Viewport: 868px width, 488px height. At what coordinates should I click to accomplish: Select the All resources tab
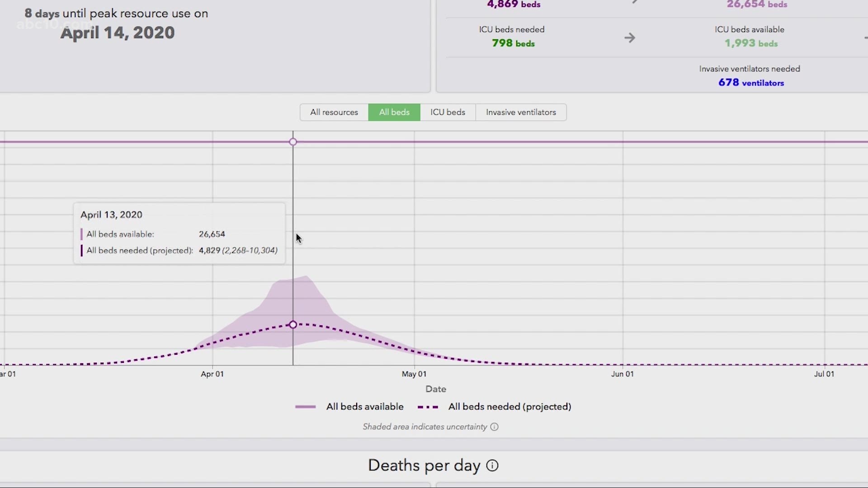(x=334, y=112)
